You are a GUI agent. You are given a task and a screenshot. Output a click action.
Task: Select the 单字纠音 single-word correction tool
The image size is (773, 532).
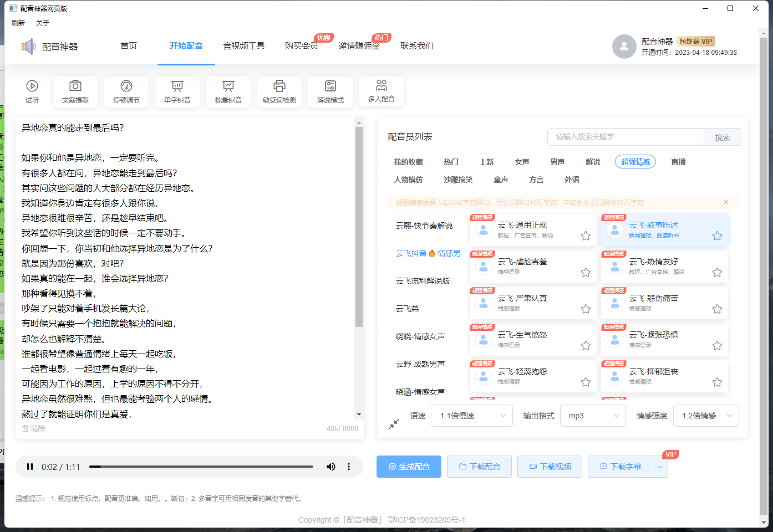[177, 91]
